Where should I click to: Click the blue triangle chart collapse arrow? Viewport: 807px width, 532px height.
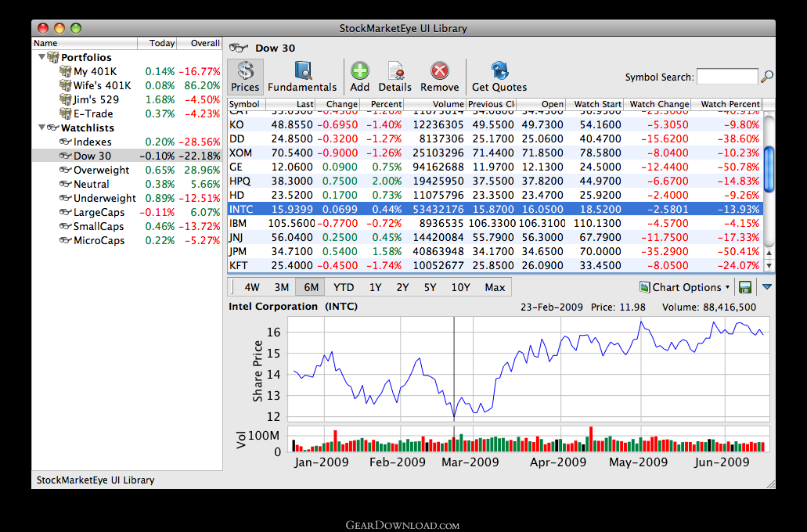click(767, 286)
